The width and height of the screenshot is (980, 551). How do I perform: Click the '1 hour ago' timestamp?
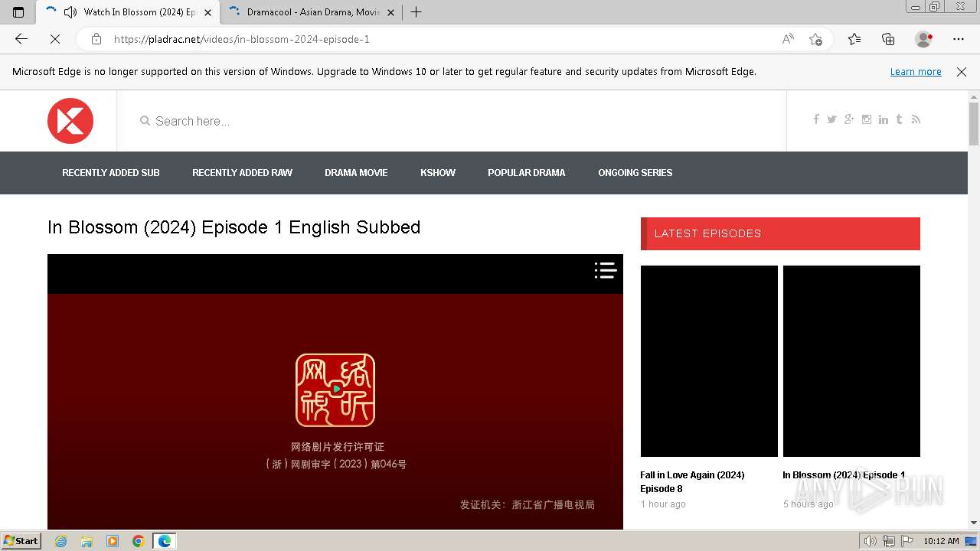tap(663, 504)
